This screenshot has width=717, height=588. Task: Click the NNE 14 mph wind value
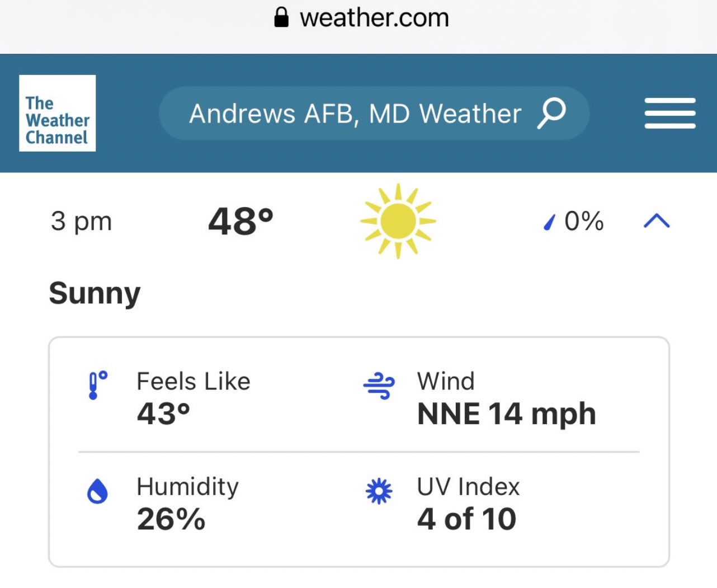(506, 414)
